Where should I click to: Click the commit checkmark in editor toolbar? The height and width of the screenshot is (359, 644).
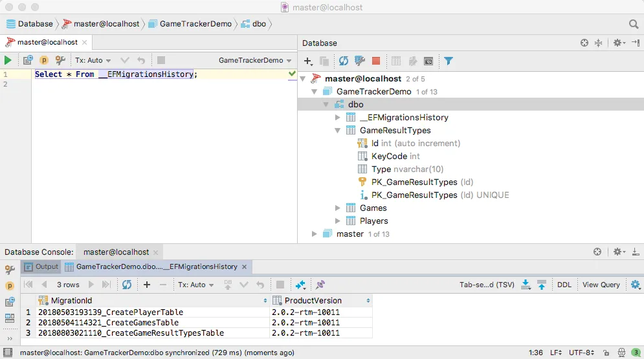coord(125,60)
